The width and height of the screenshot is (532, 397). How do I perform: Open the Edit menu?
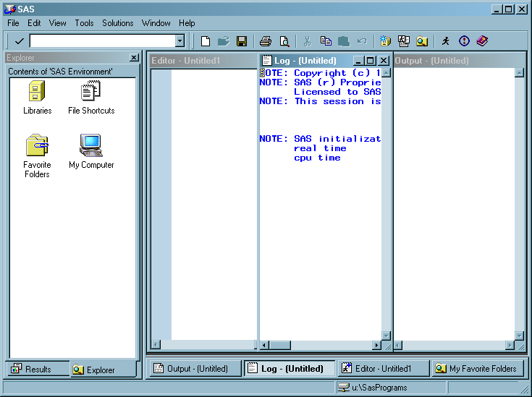click(x=34, y=23)
